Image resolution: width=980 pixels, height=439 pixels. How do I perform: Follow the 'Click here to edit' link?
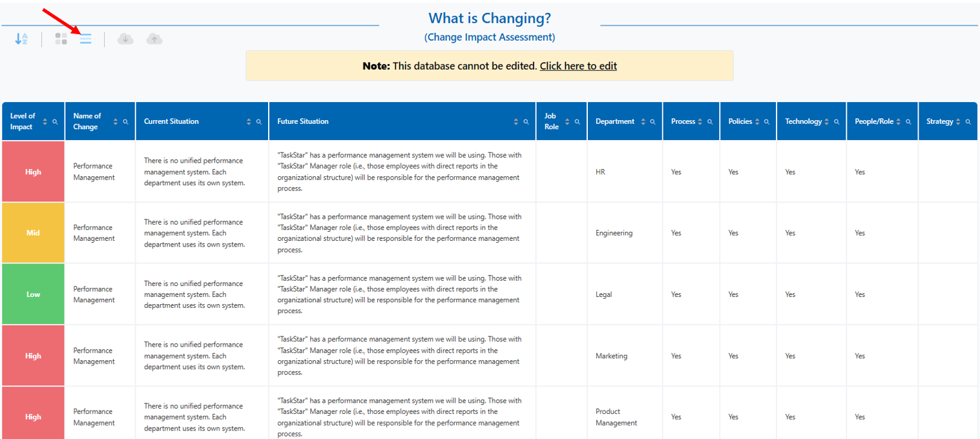[x=578, y=66]
